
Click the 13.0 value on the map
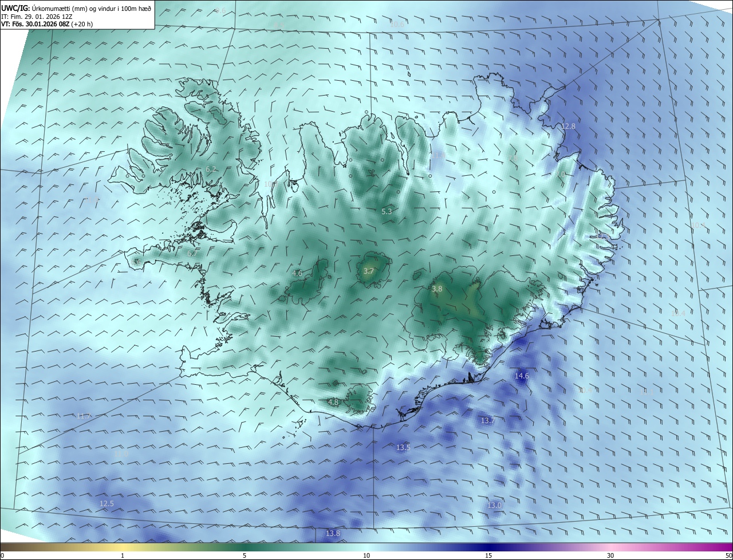click(494, 505)
